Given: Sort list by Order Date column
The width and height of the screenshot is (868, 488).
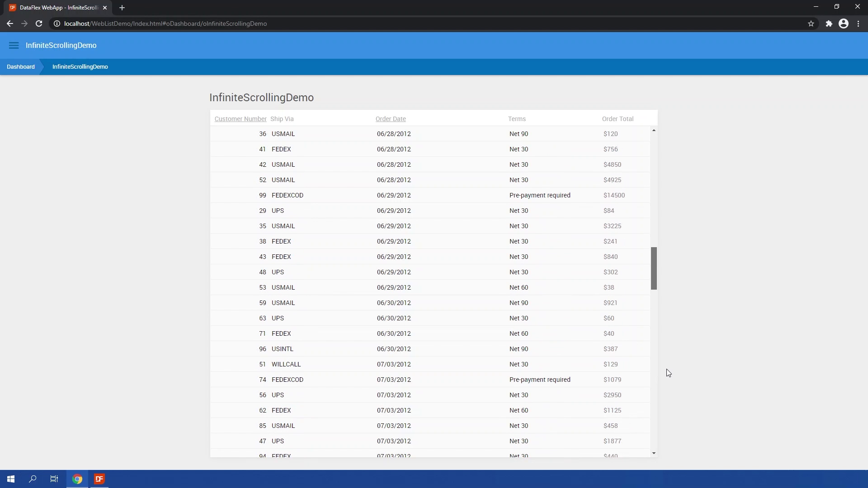Looking at the screenshot, I should 391,119.
